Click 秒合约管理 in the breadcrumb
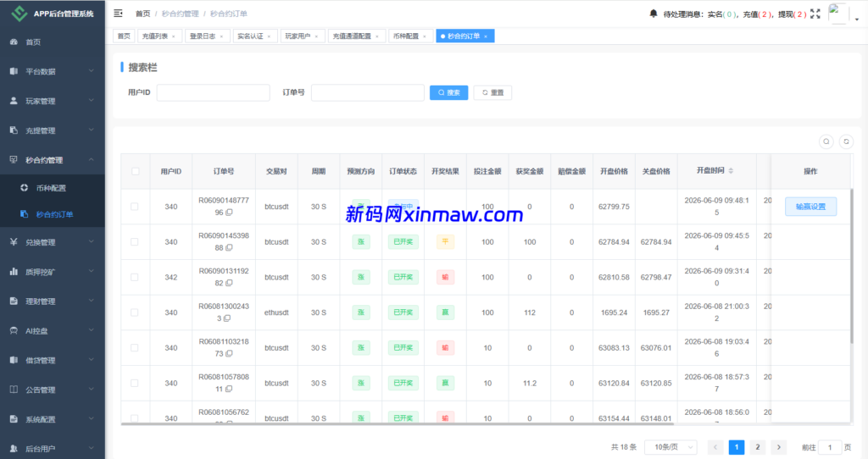 [x=180, y=14]
